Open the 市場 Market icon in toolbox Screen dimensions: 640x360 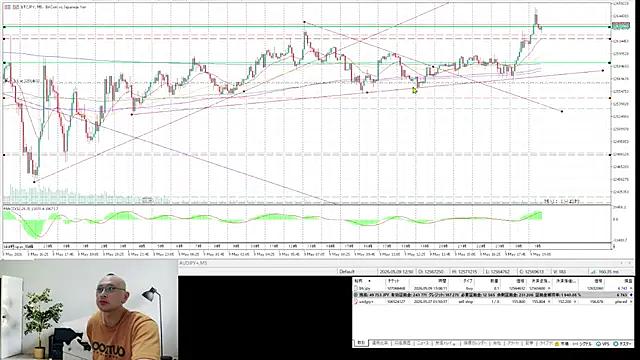pyautogui.click(x=559, y=344)
